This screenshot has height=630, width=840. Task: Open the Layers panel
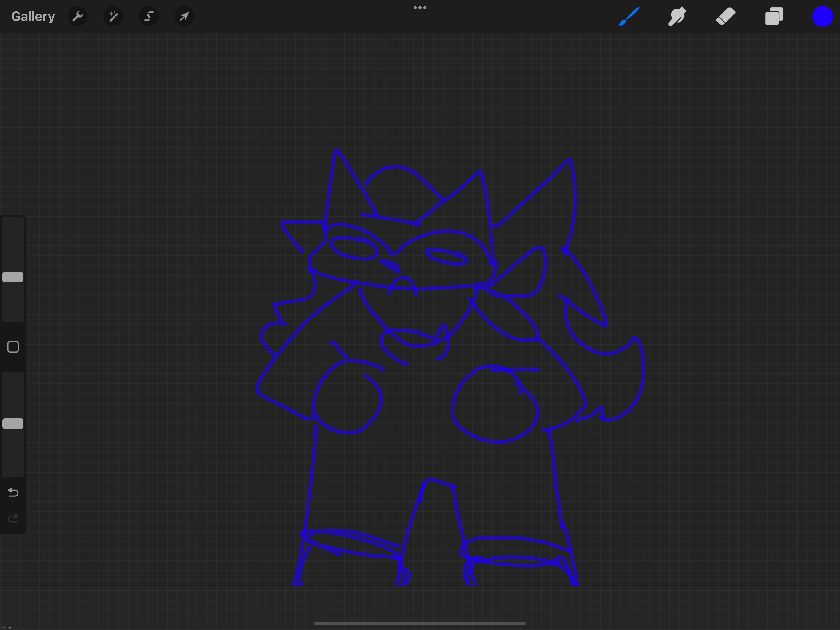774,16
